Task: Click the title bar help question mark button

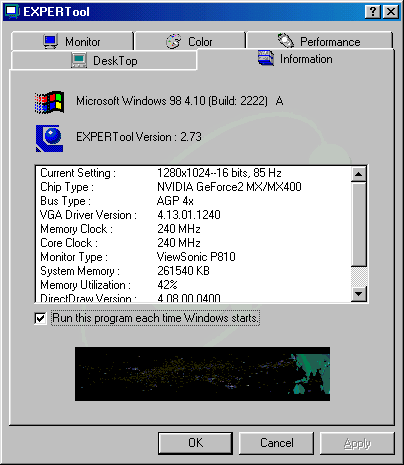Action: (x=373, y=12)
